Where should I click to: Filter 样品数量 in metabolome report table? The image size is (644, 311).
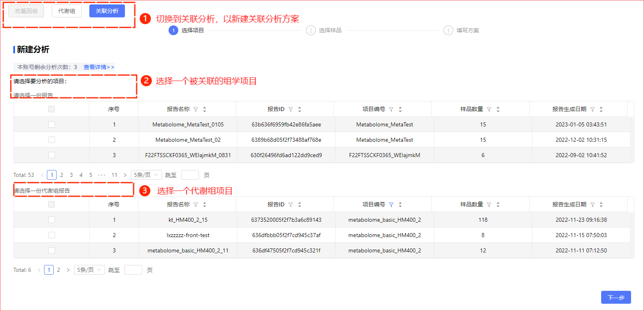tap(489, 205)
